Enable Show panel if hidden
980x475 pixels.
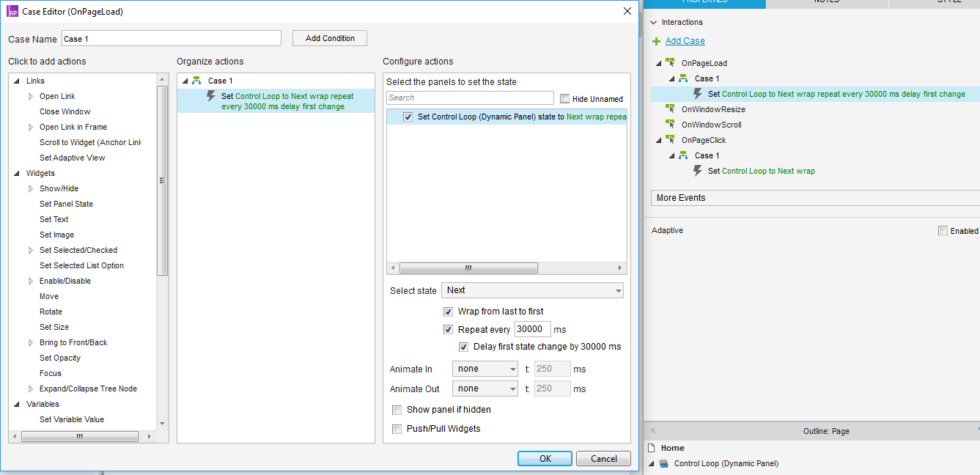397,410
